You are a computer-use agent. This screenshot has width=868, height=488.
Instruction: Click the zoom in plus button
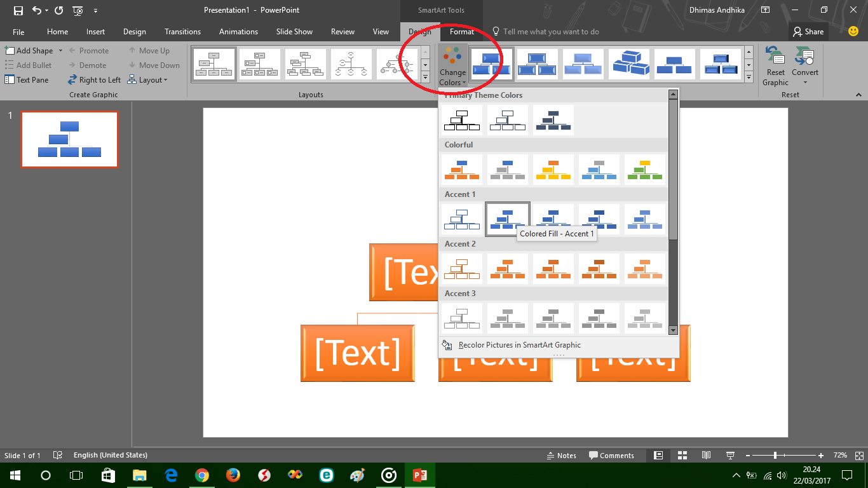[x=821, y=455]
